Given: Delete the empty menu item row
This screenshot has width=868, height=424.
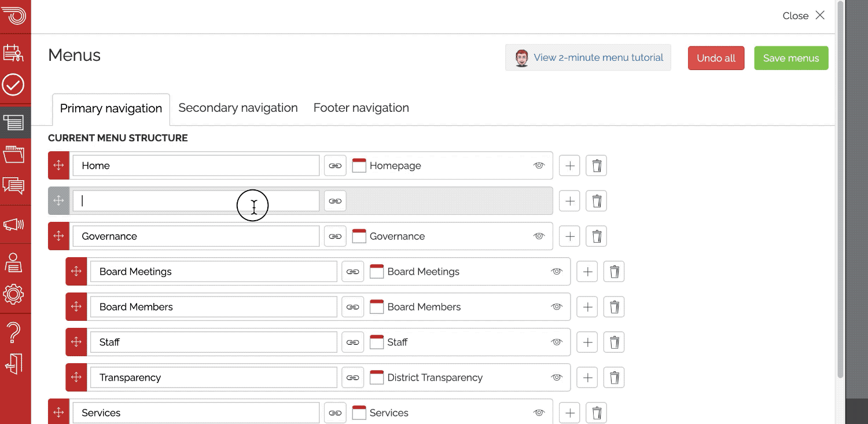Looking at the screenshot, I should click(597, 201).
